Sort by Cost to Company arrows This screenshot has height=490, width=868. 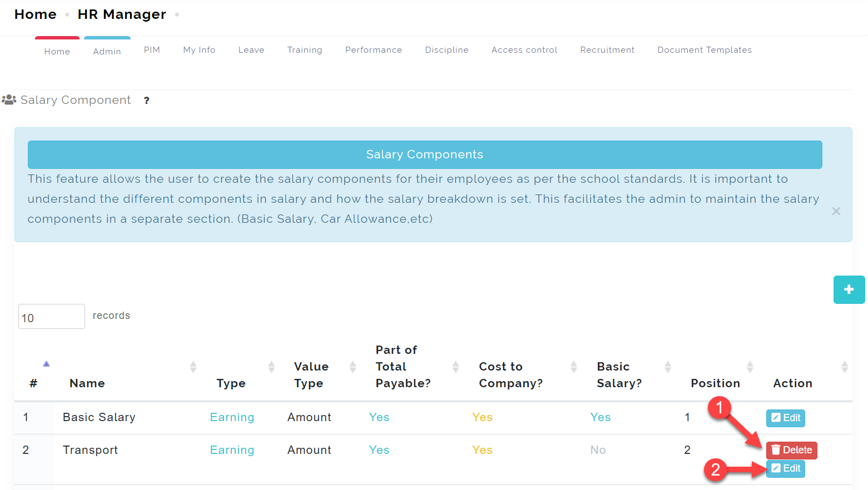coord(574,367)
